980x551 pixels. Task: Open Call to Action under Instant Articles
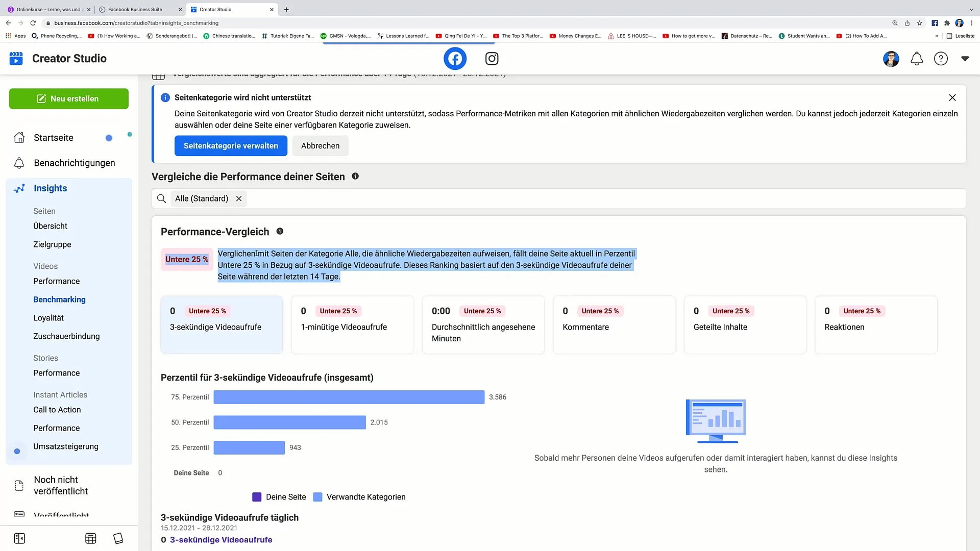pos(57,410)
